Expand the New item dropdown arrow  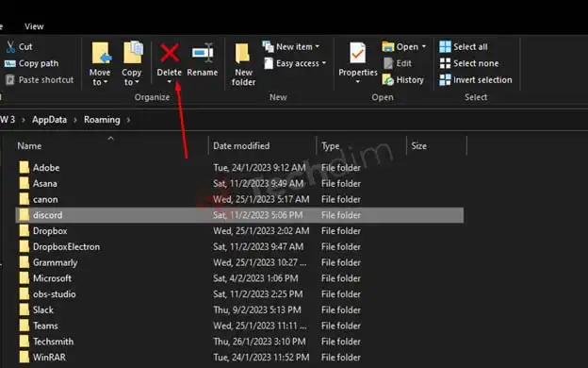pos(318,46)
